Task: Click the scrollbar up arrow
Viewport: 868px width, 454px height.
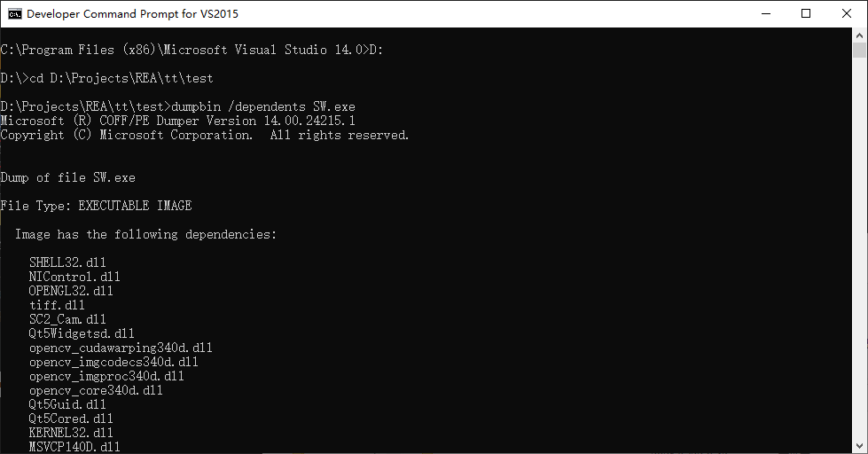Action: coord(859,35)
